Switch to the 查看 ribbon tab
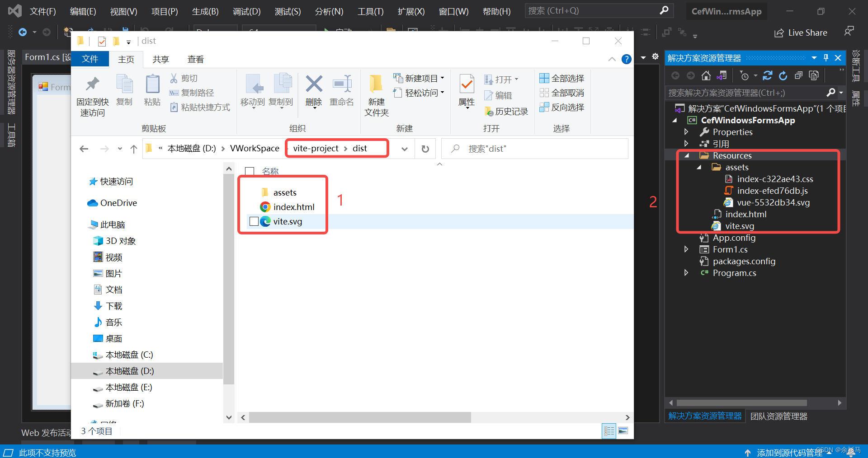The height and width of the screenshot is (458, 868). point(195,59)
